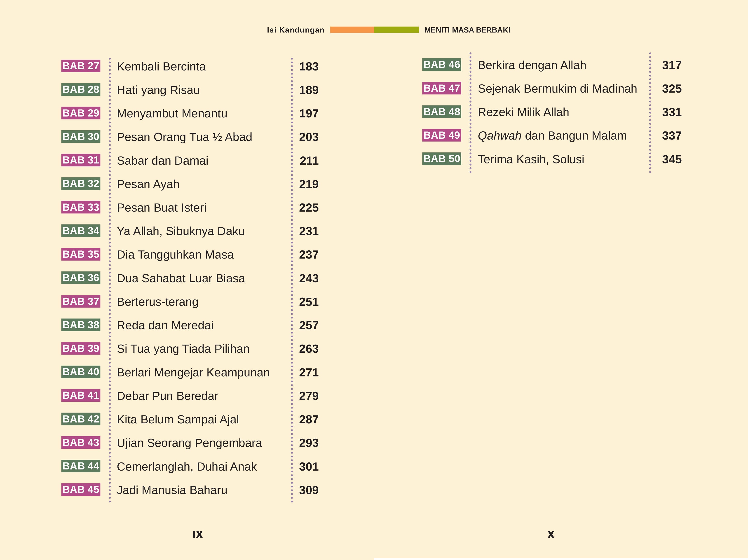The image size is (748, 560).
Task: Click the BAB 27 chapter badge
Action: tap(80, 66)
